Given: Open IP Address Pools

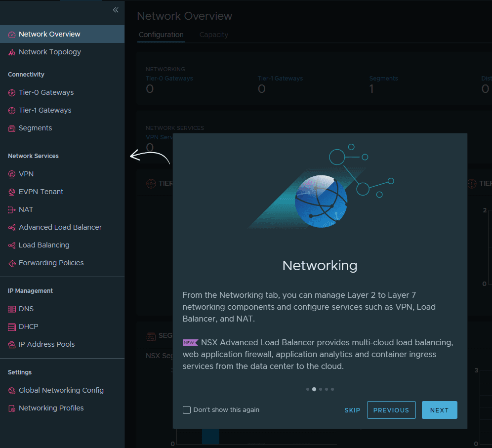Looking at the screenshot, I should point(62,344).
